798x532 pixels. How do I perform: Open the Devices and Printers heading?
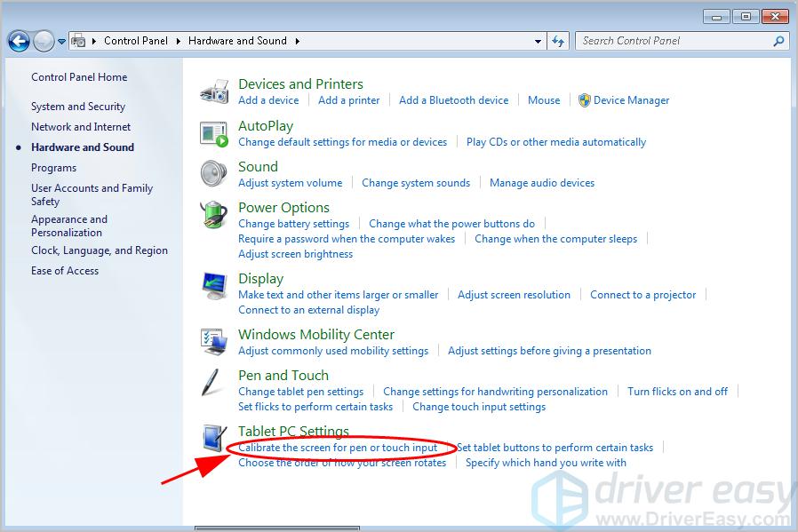coord(300,83)
